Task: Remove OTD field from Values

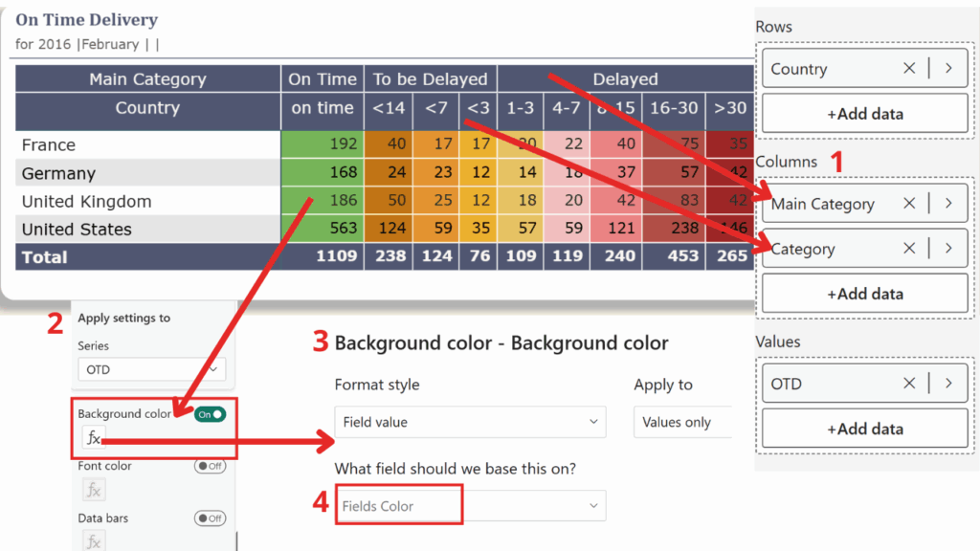Action: tap(909, 384)
